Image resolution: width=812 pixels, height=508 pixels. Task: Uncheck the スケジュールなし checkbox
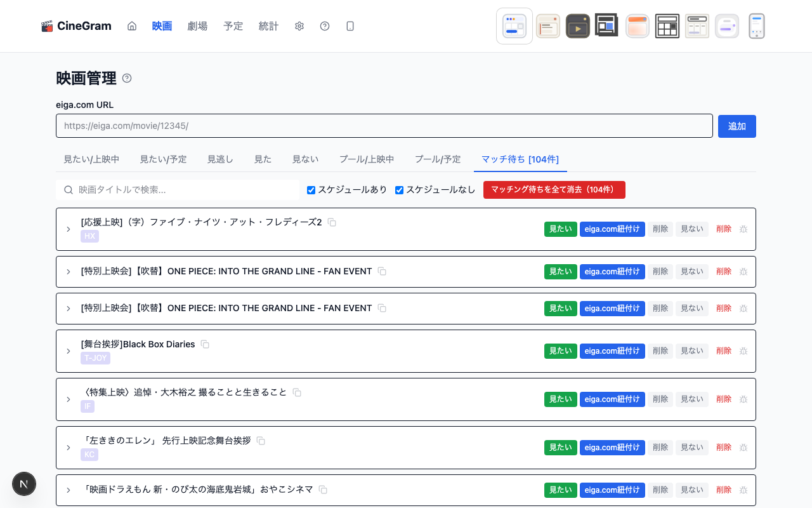400,190
